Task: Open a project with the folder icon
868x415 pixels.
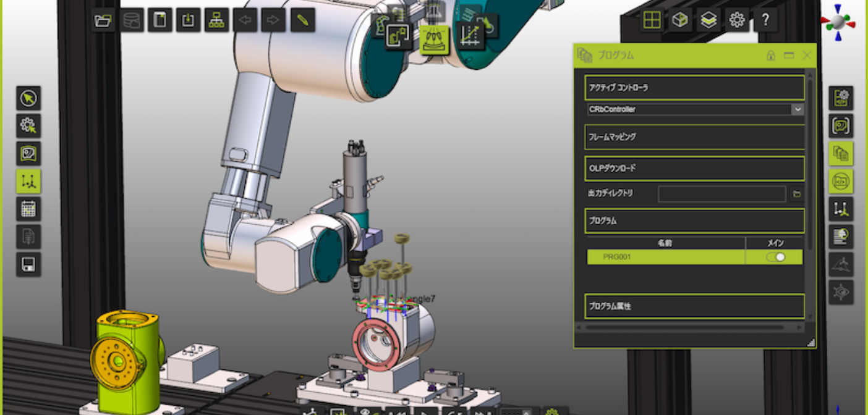Action: point(103,19)
